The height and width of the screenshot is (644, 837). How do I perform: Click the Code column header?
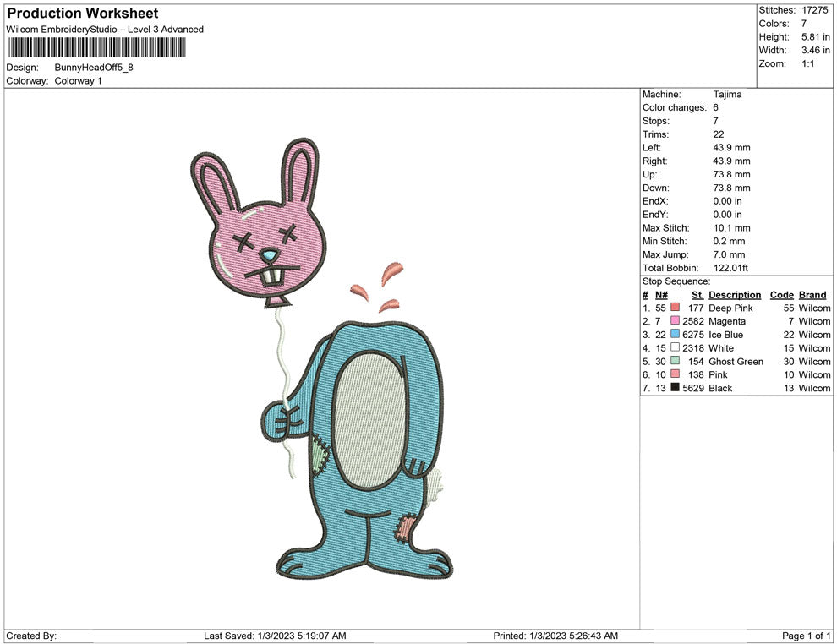point(781,294)
